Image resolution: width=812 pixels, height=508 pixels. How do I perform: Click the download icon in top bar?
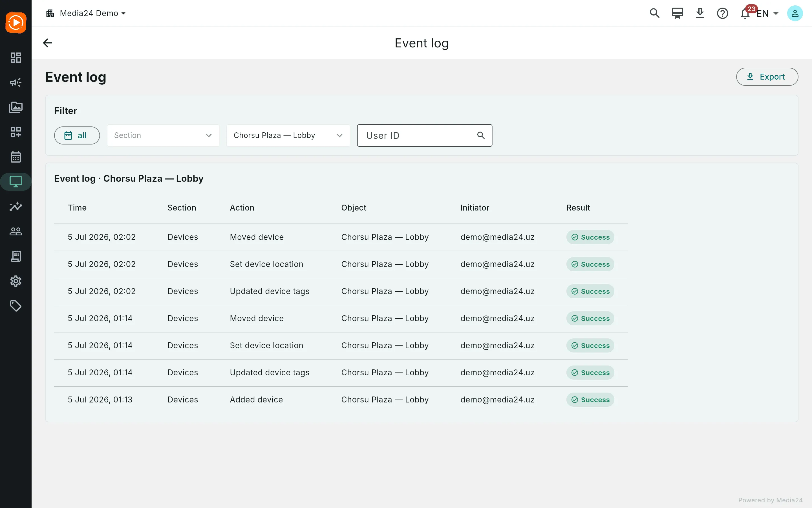pyautogui.click(x=700, y=14)
